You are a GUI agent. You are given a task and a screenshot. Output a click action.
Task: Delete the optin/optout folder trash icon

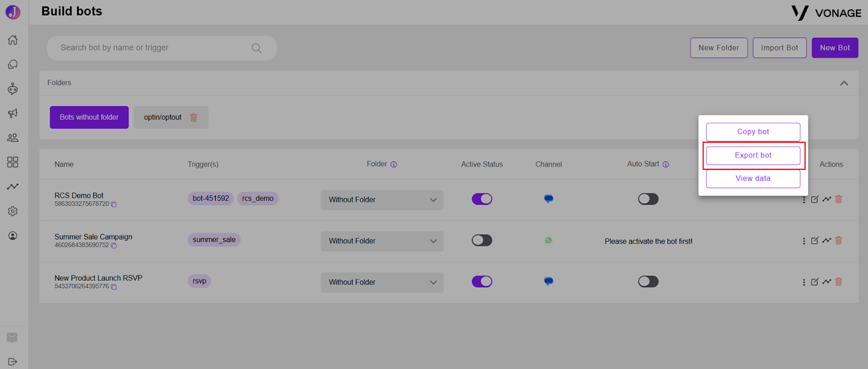pos(194,117)
